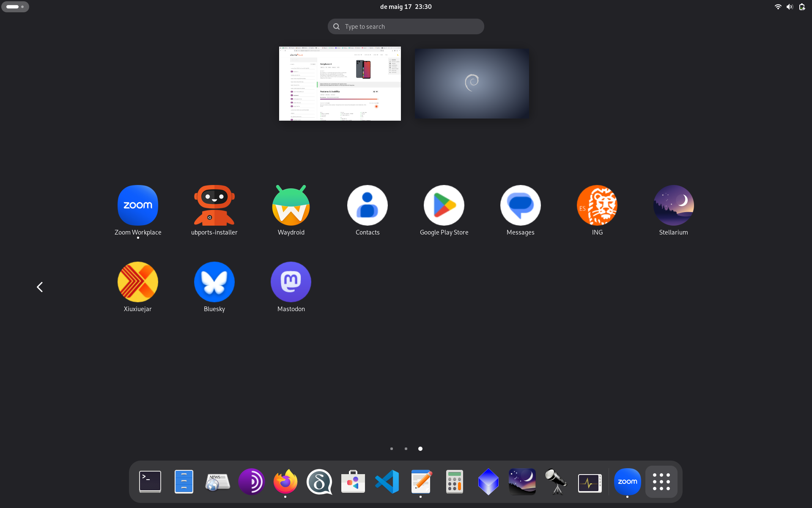Launch the Software store from the dash
The height and width of the screenshot is (508, 812).
pyautogui.click(x=353, y=482)
